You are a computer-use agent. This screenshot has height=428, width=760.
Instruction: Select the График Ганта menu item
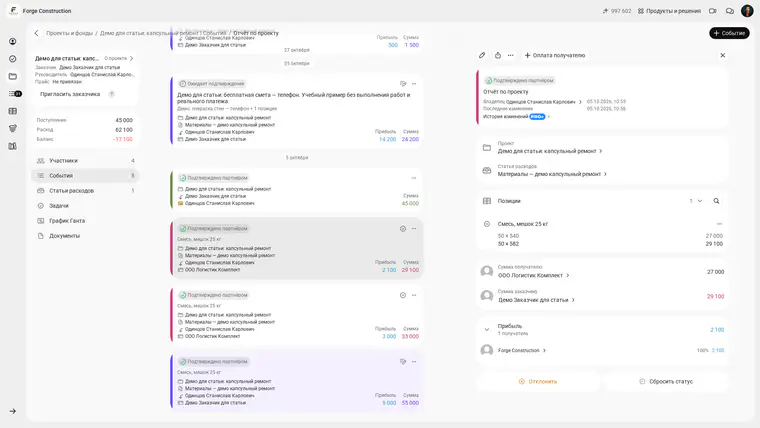coord(85,221)
